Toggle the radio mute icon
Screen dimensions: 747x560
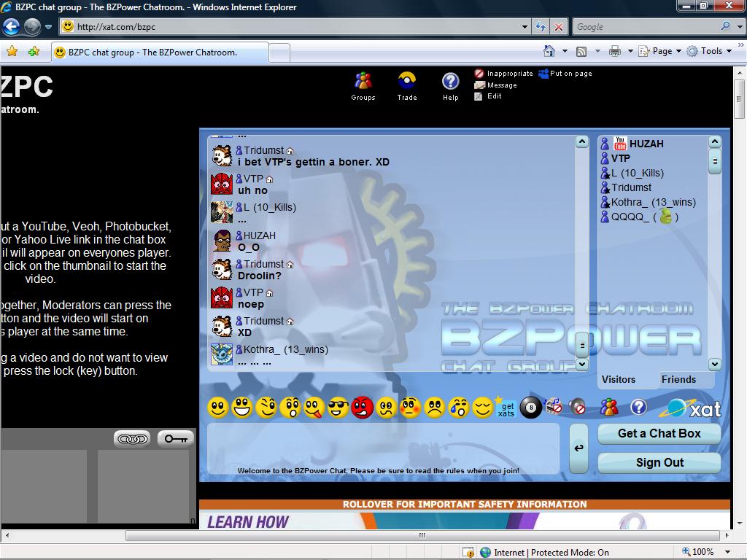[553, 406]
